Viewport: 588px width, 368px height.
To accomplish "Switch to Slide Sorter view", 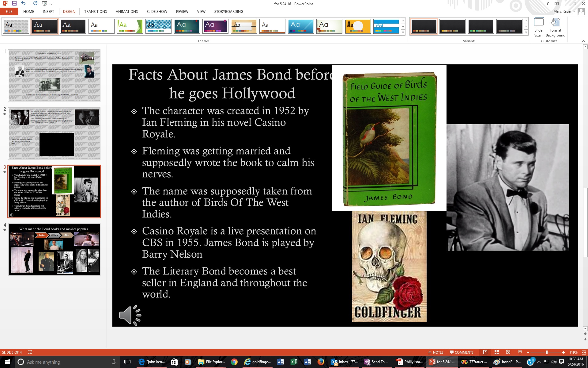I will 497,352.
